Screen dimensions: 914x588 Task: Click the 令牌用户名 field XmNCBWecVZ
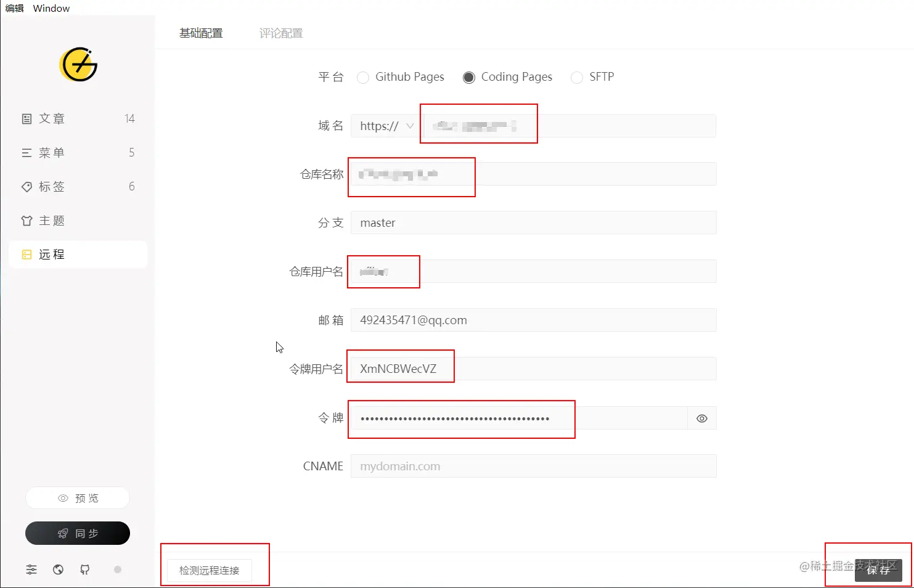click(534, 369)
